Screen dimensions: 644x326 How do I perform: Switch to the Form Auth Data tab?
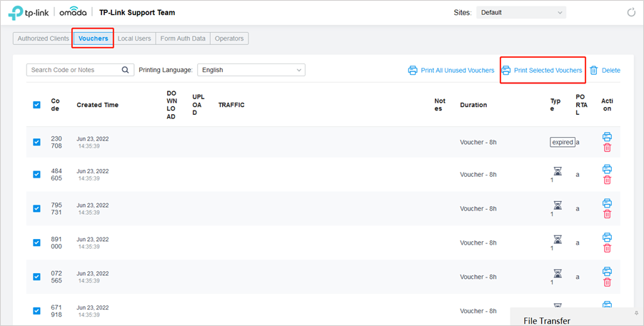[x=183, y=39]
